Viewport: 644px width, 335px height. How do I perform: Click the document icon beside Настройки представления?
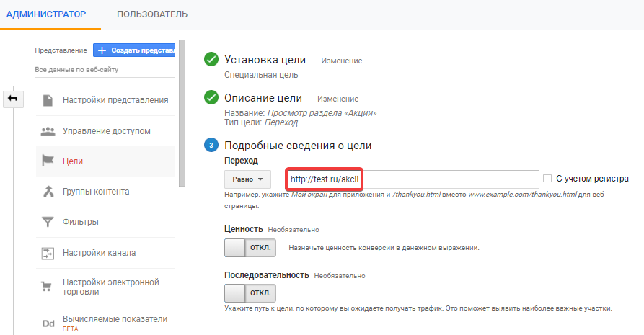(x=48, y=100)
